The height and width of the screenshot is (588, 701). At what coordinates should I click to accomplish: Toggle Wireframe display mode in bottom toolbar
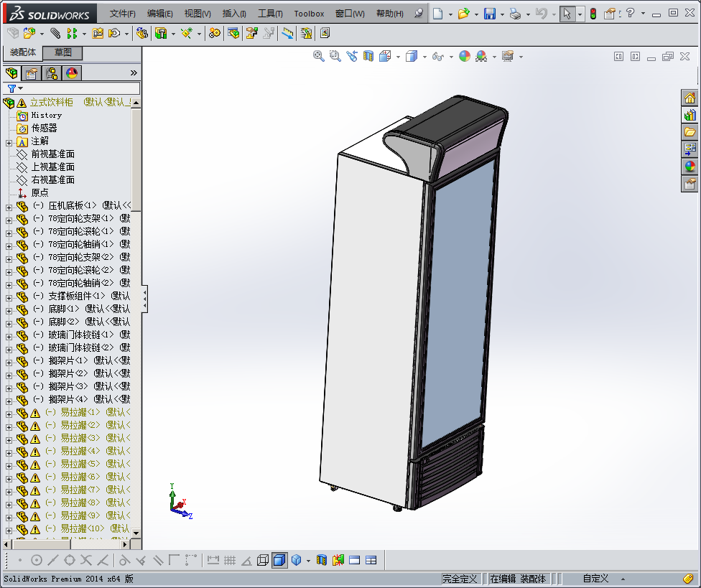tap(263, 560)
